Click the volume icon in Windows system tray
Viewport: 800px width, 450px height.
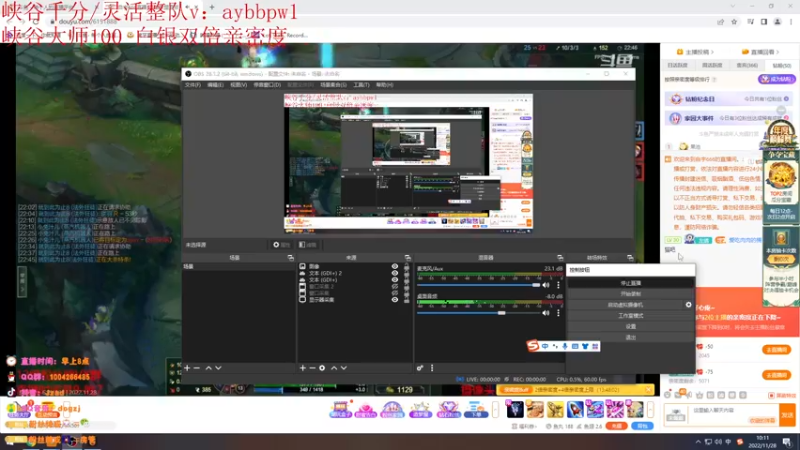[718, 442]
